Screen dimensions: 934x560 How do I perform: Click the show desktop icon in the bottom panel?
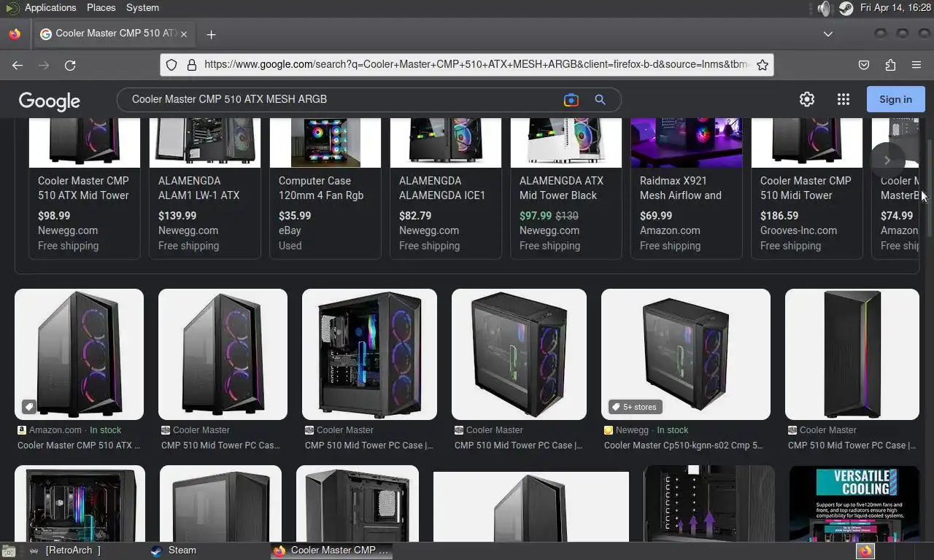[8, 551]
